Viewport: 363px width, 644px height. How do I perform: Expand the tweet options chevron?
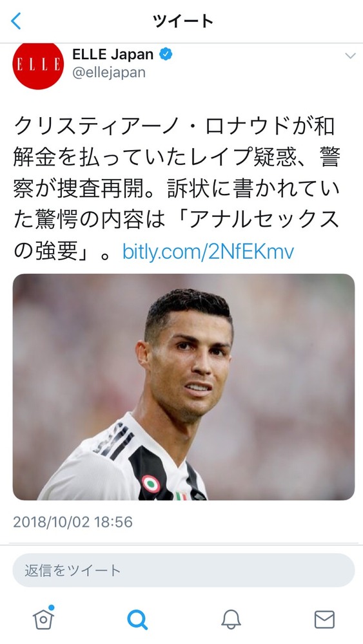[350, 56]
